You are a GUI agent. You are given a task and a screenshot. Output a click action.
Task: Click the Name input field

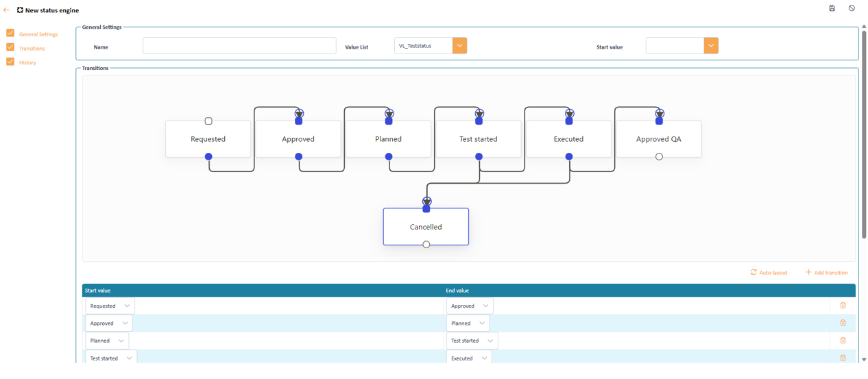coord(239,46)
